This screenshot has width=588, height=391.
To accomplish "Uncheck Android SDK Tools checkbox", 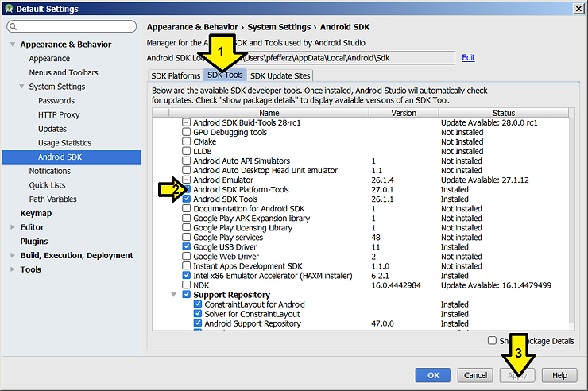I will click(x=187, y=199).
